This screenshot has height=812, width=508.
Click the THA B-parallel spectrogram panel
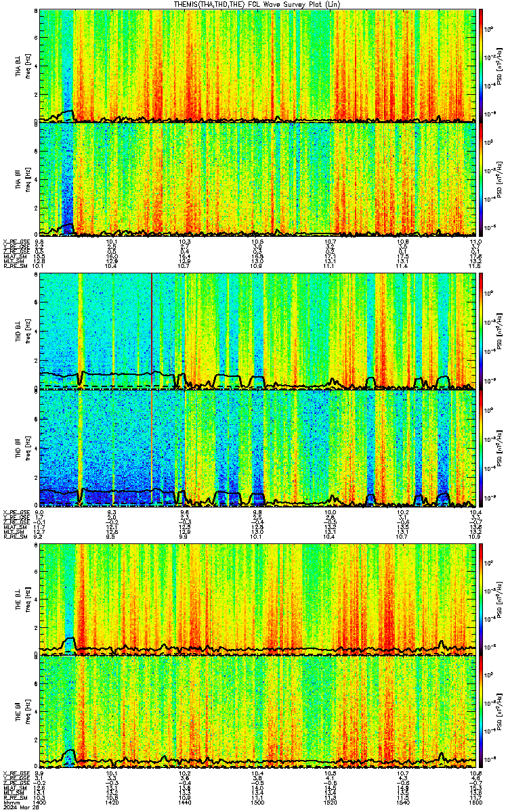[x=257, y=179]
